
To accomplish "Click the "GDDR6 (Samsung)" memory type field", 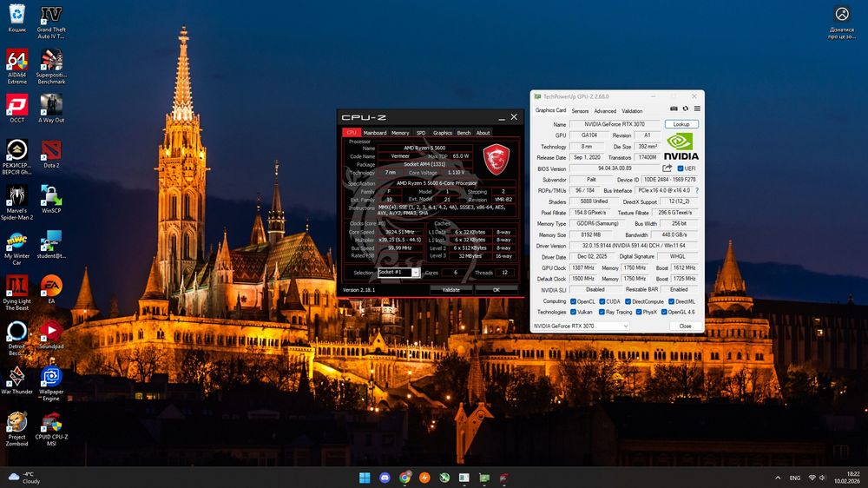I will 597,224.
